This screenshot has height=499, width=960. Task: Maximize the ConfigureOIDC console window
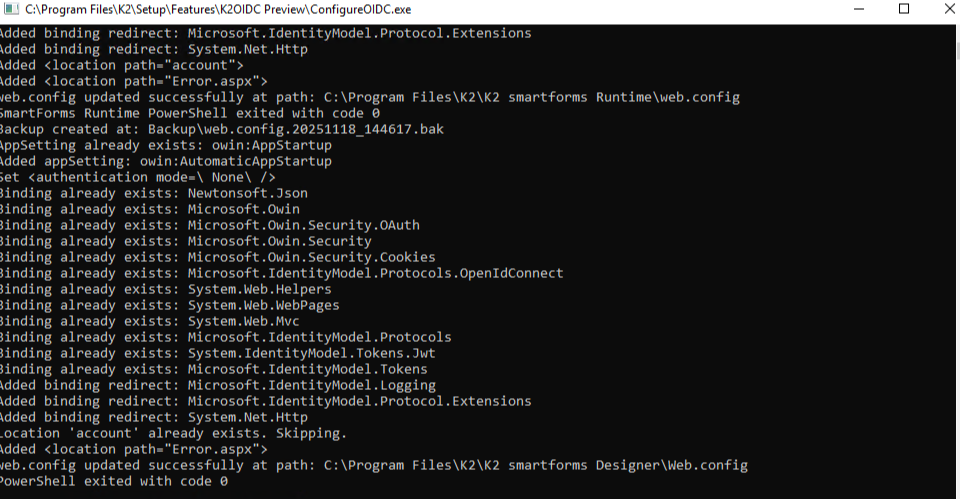coord(904,9)
